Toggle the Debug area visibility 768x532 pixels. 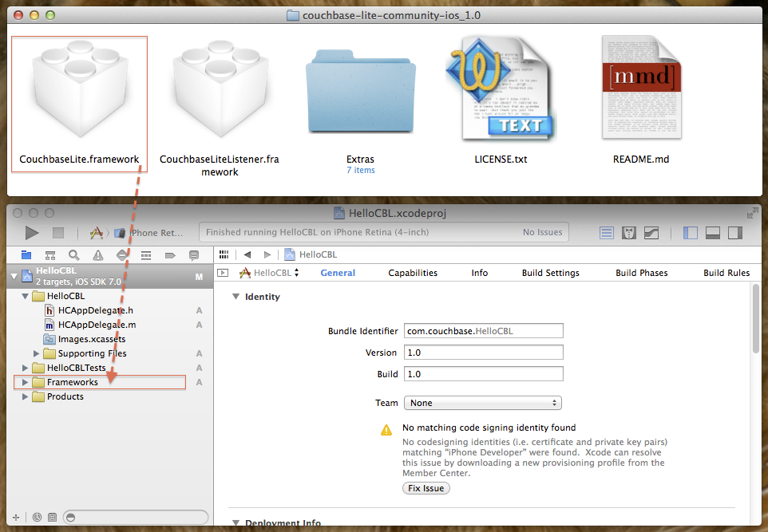tap(713, 233)
